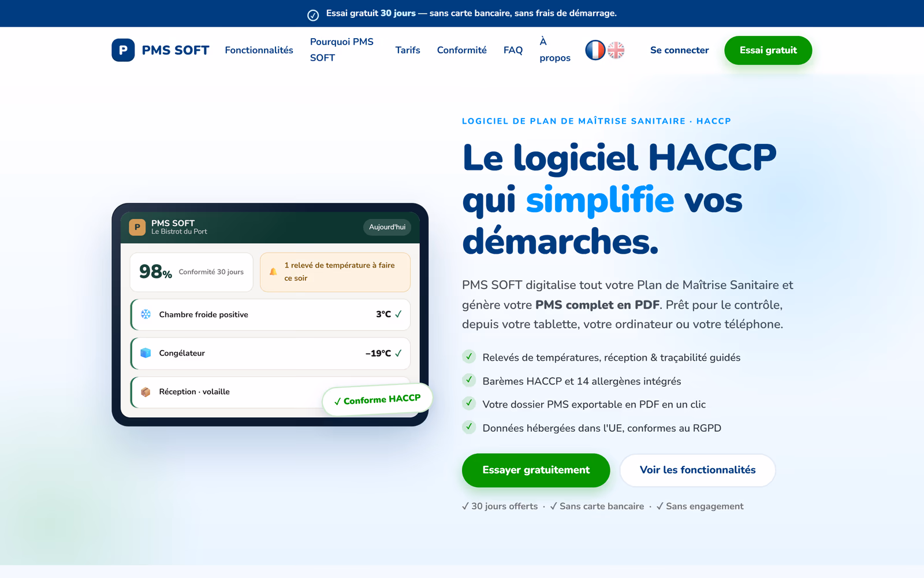Click the PMS SOFT brand name in header

click(176, 50)
